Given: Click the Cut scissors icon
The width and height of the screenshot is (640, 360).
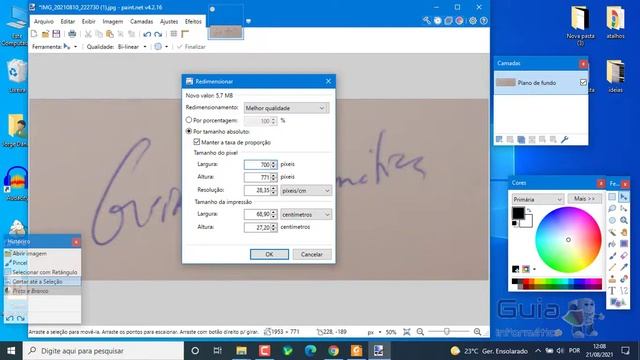Looking at the screenshot, I should 88,34.
